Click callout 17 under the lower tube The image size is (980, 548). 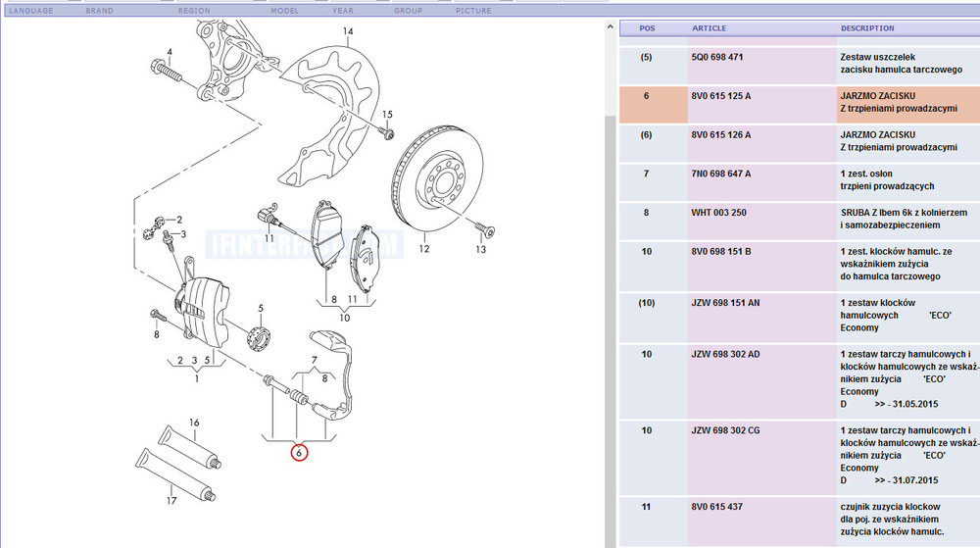click(171, 501)
